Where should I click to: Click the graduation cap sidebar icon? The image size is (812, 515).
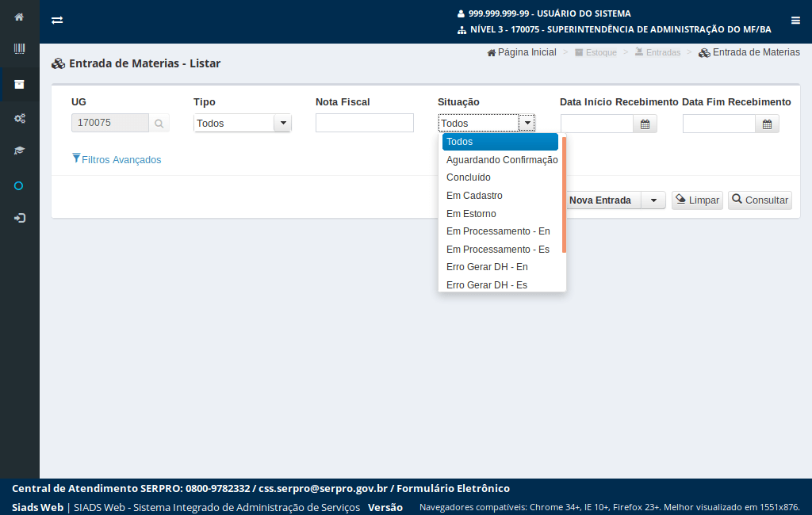pyautogui.click(x=19, y=151)
